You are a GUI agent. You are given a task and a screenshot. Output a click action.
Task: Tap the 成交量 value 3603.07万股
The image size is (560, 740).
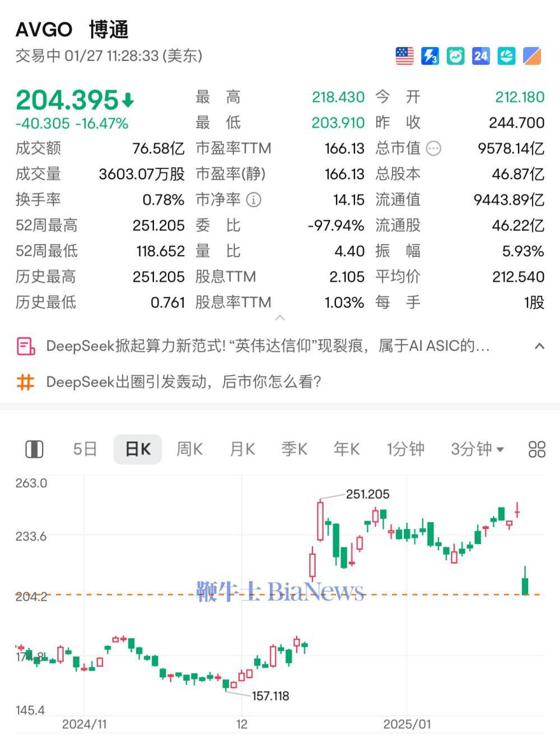click(x=142, y=174)
